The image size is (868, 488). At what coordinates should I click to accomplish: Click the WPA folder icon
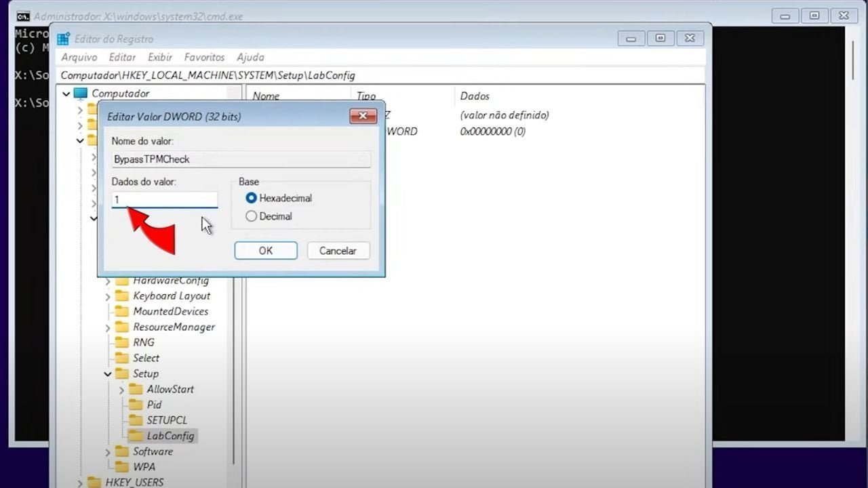point(122,466)
